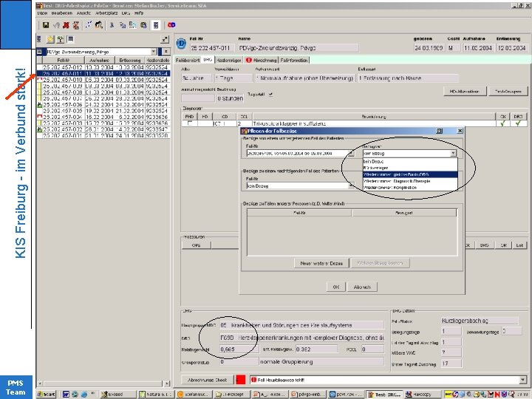Select case row '25 202 457-010'
This screenshot has width=532, height=399.
coord(103,80)
